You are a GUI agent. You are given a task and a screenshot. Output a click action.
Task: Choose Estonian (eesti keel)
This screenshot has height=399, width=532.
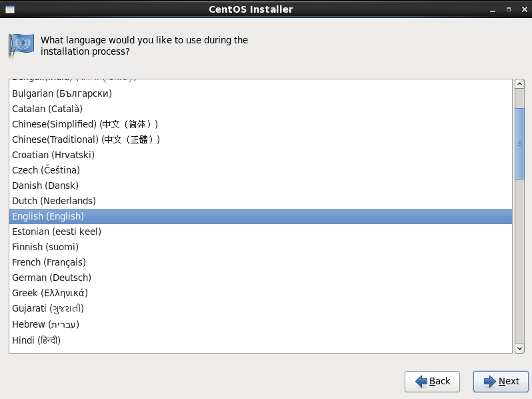point(261,232)
